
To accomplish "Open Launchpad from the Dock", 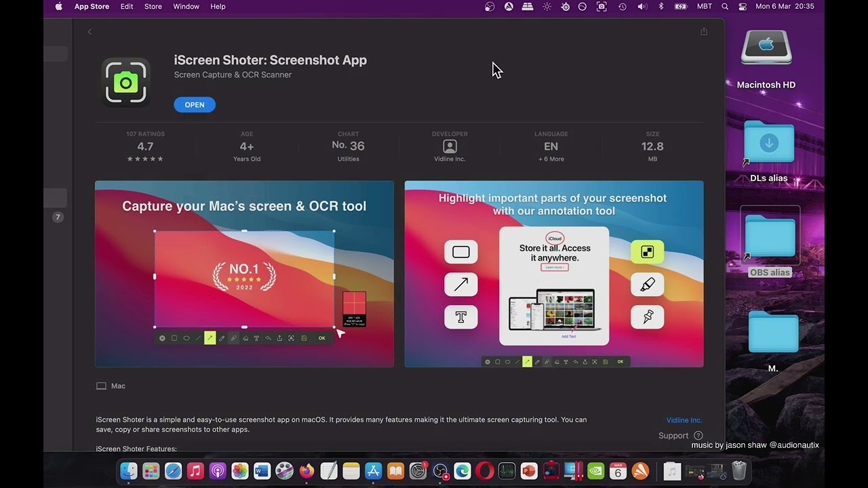I will (151, 470).
